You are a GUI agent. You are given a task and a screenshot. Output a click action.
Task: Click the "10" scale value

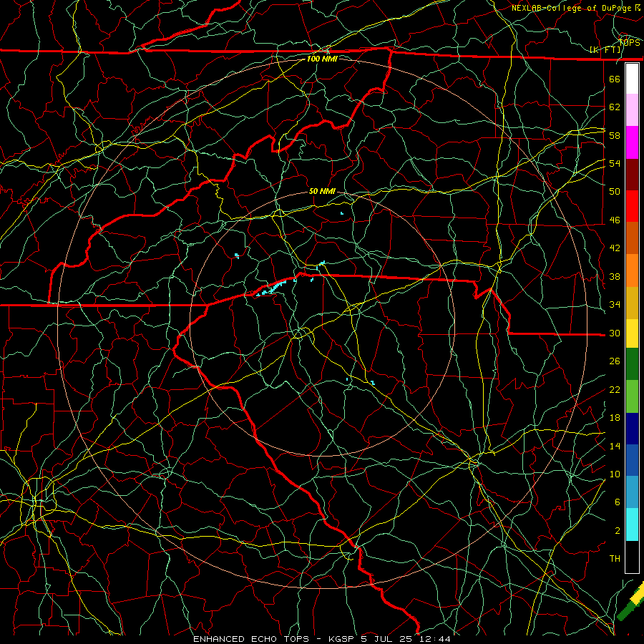pyautogui.click(x=615, y=474)
